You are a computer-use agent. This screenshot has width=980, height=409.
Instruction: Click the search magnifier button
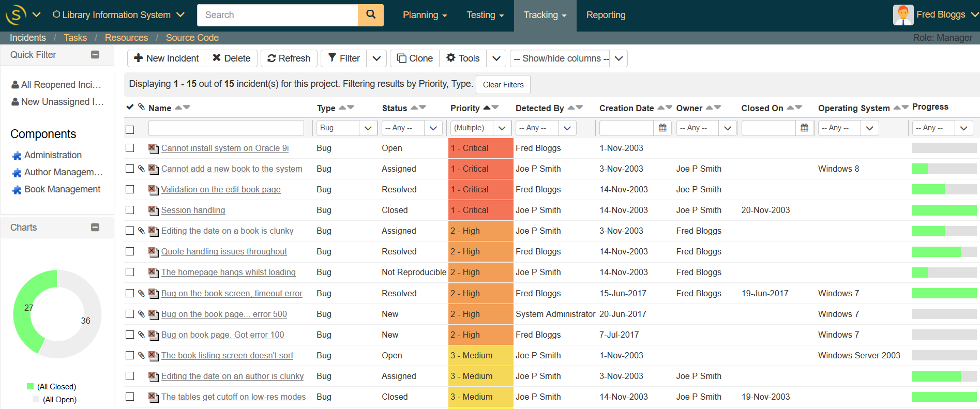coord(370,15)
